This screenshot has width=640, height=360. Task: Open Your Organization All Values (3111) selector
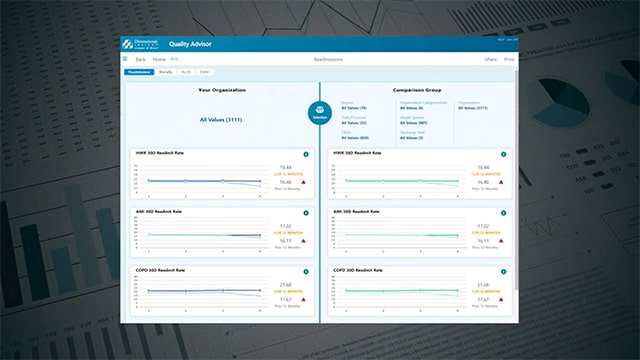(221, 120)
